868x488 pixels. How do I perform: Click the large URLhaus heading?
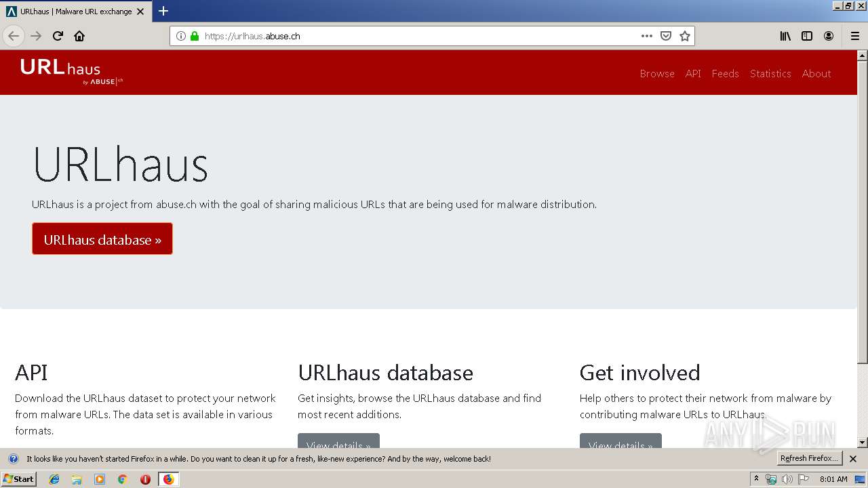120,165
